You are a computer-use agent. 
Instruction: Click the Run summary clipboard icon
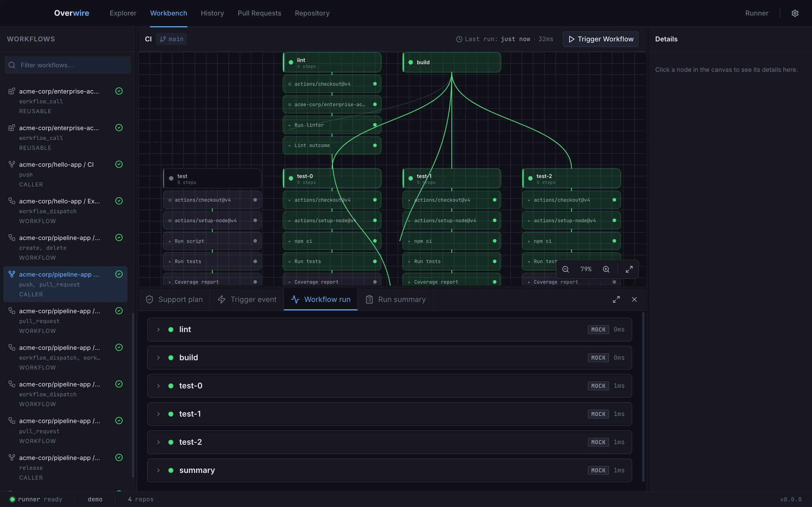(x=369, y=299)
